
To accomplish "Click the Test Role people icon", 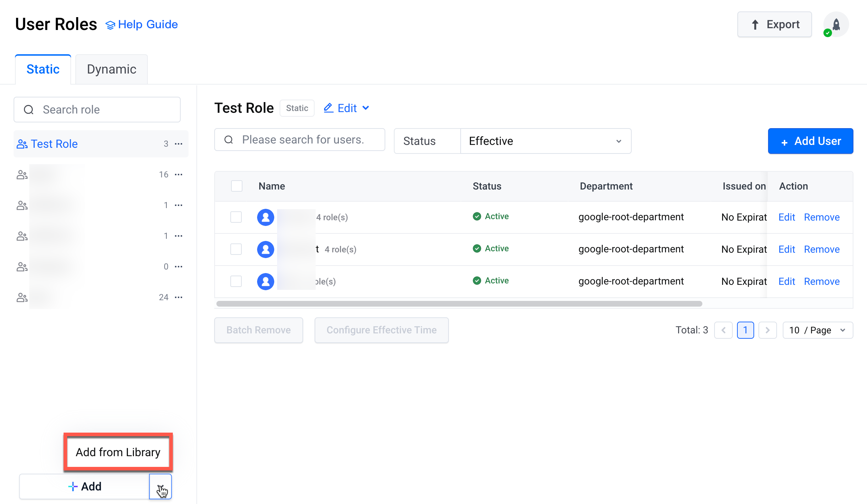I will click(22, 144).
